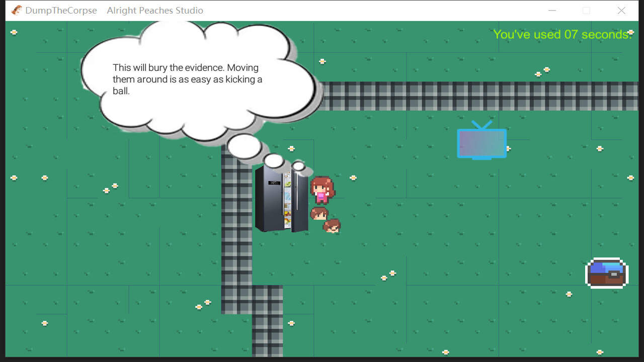Click the flower near the TV
Image resolution: width=644 pixels, height=362 pixels.
509,149
